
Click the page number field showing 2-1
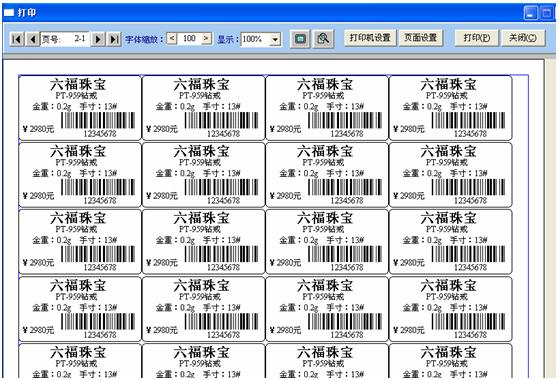tap(64, 38)
